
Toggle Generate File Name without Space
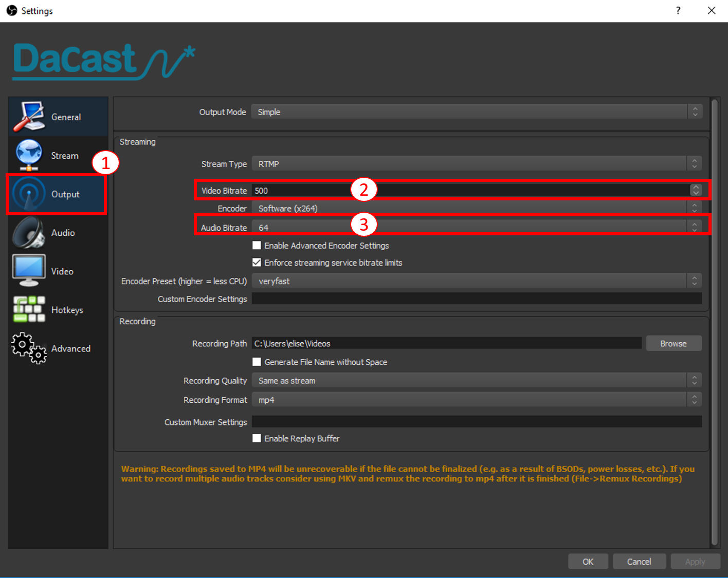257,362
